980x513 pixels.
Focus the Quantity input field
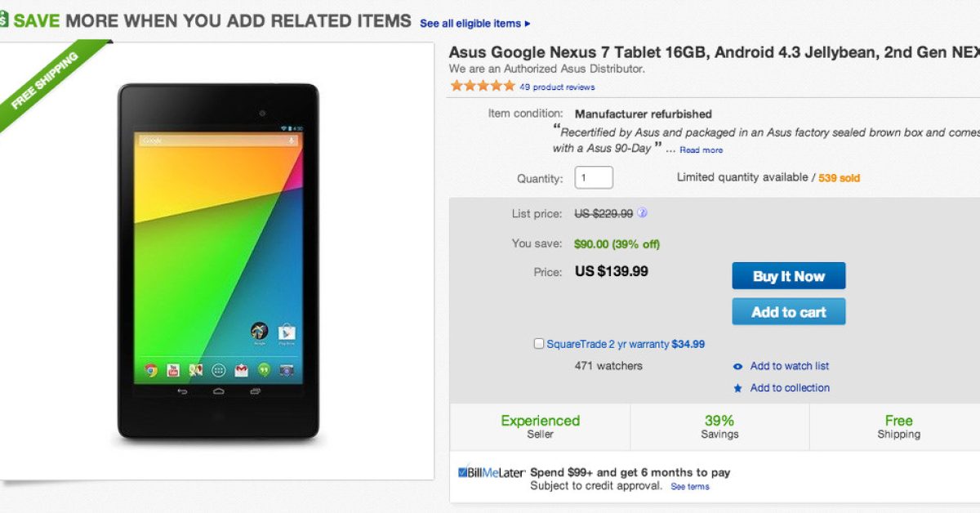point(594,177)
